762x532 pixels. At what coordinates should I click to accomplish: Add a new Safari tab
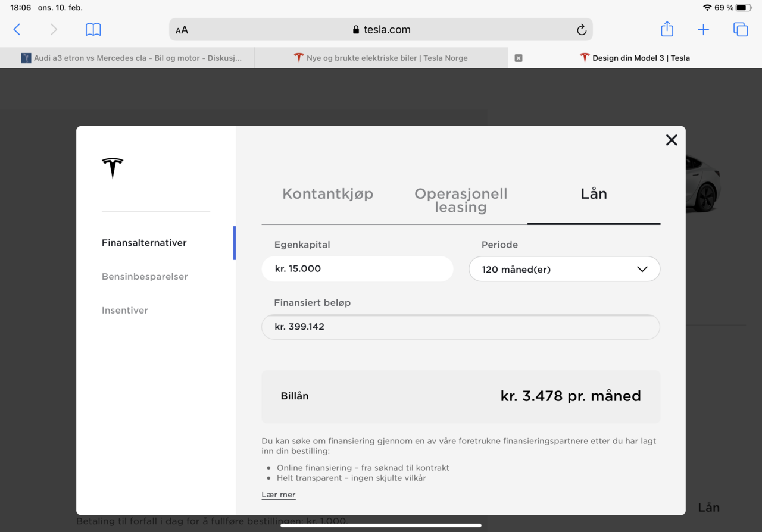click(x=704, y=29)
